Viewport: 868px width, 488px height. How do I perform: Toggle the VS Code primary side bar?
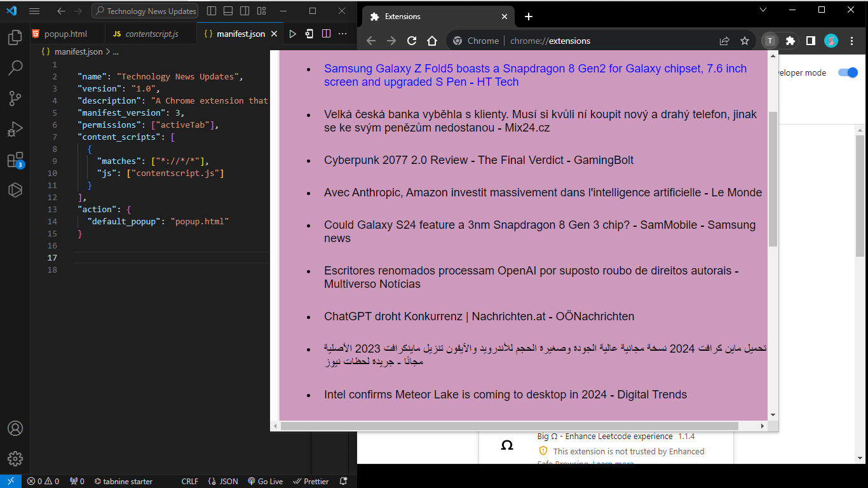212,11
